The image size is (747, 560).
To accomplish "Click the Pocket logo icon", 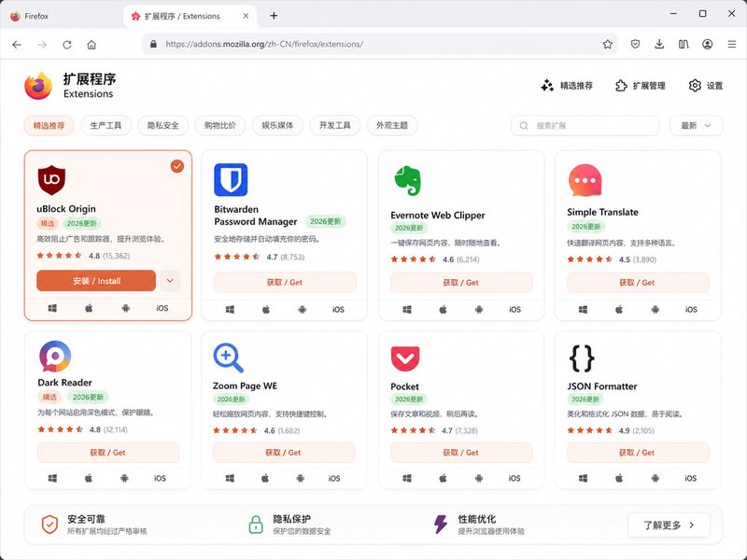I will (x=405, y=359).
